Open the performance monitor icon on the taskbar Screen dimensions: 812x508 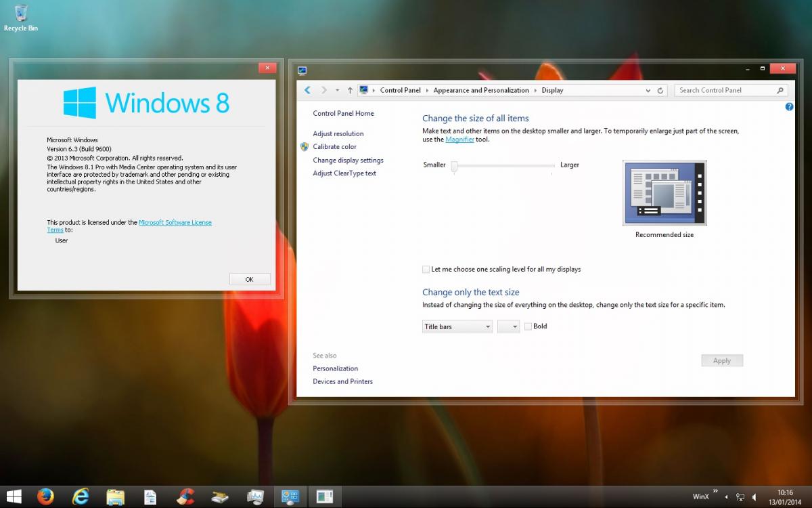pos(255,496)
